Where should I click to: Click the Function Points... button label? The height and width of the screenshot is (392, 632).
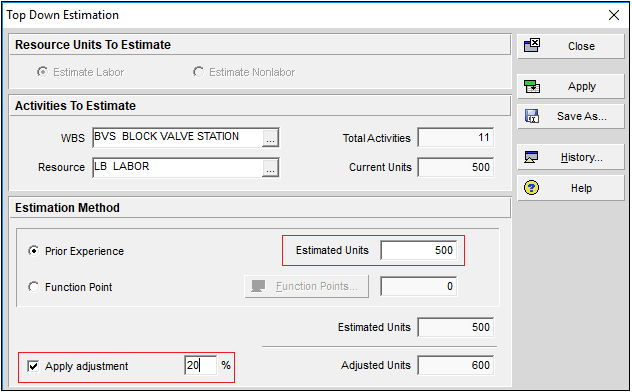tap(317, 286)
